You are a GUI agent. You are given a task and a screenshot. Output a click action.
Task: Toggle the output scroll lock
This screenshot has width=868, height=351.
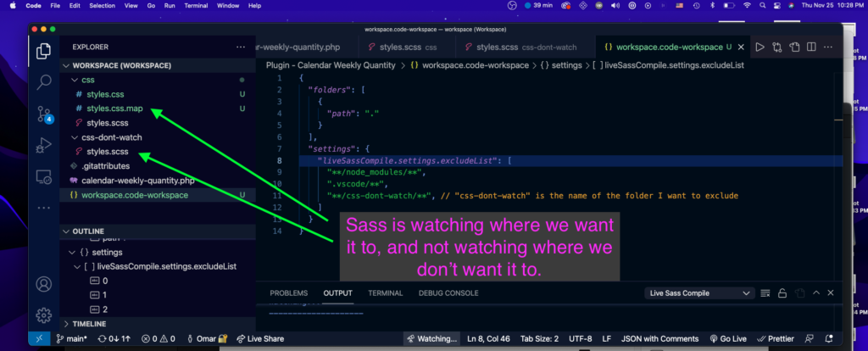coord(782,292)
